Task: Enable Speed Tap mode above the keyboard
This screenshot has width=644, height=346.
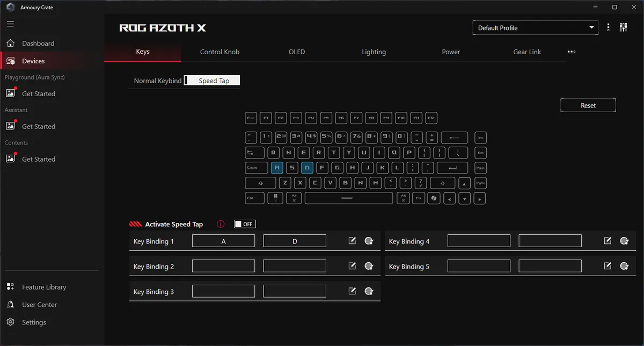Action: pyautogui.click(x=211, y=80)
